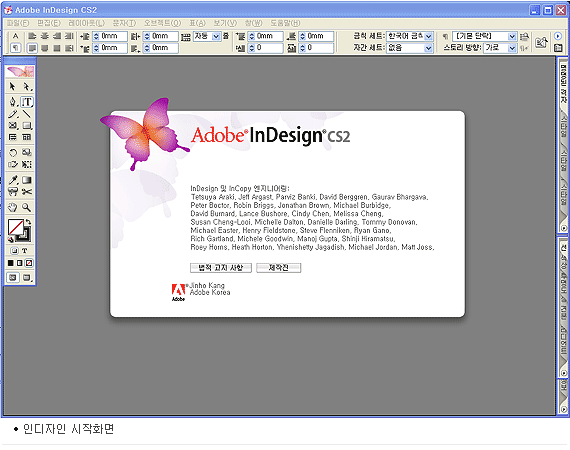Screen dimensions: 570x450
Task: Click the 제작진 credits button
Action: pos(278,268)
